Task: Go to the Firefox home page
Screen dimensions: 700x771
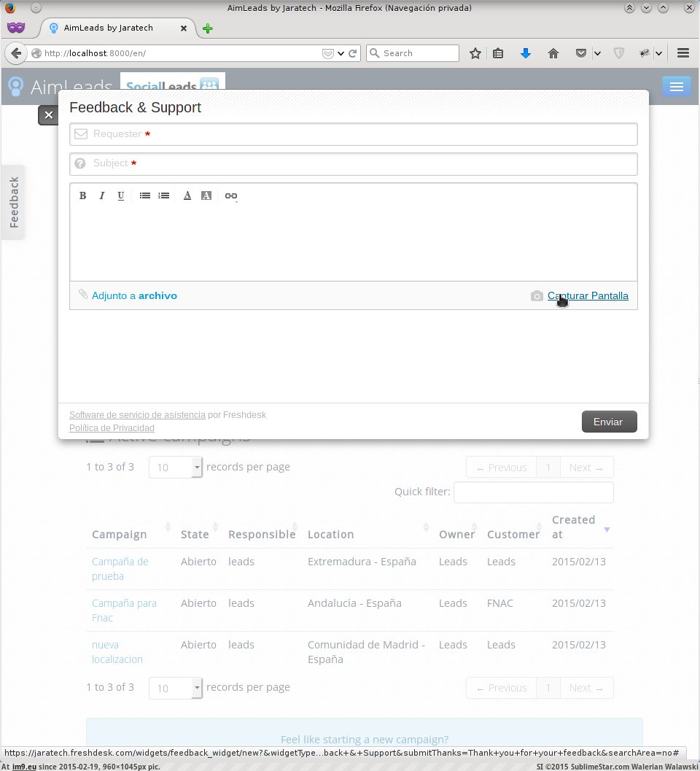Action: point(553,53)
